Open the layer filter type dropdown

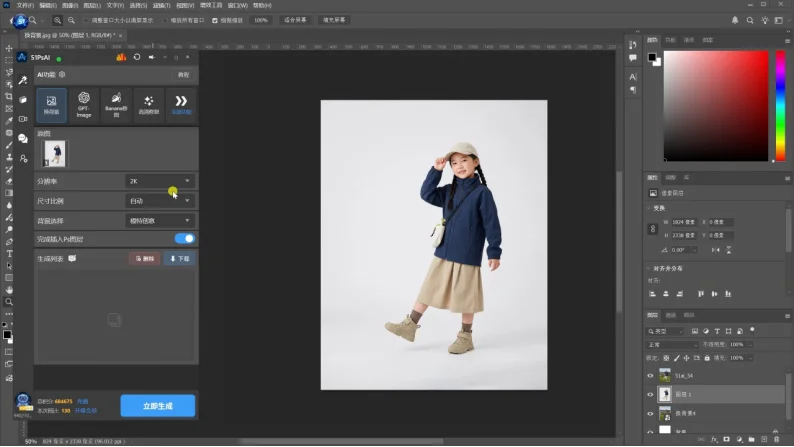665,332
